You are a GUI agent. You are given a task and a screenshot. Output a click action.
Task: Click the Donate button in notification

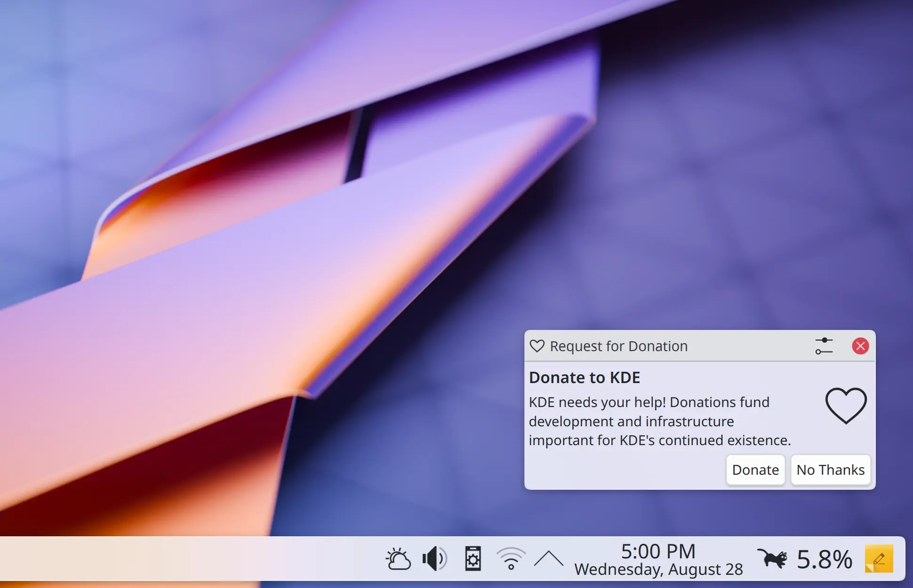754,469
